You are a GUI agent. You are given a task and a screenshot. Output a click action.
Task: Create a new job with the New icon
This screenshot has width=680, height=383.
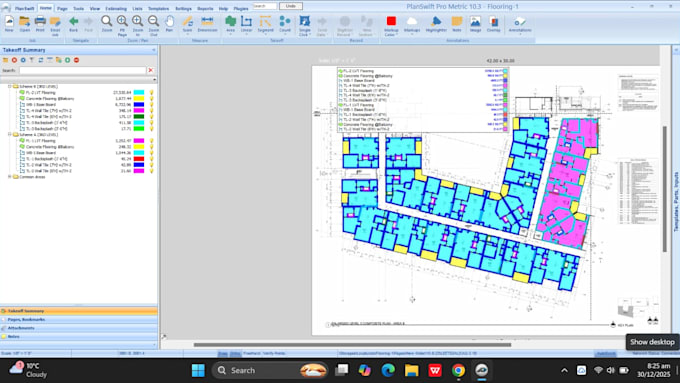coord(9,24)
